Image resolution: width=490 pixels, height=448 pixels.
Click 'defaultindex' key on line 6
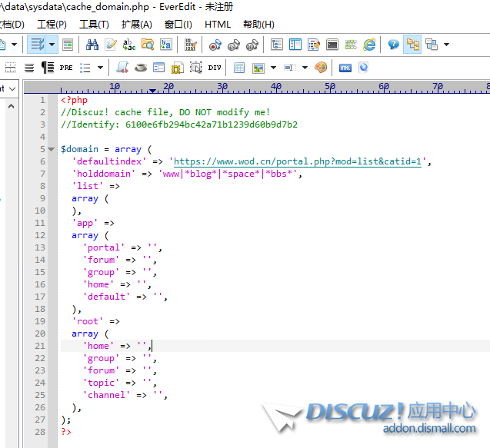(x=108, y=161)
